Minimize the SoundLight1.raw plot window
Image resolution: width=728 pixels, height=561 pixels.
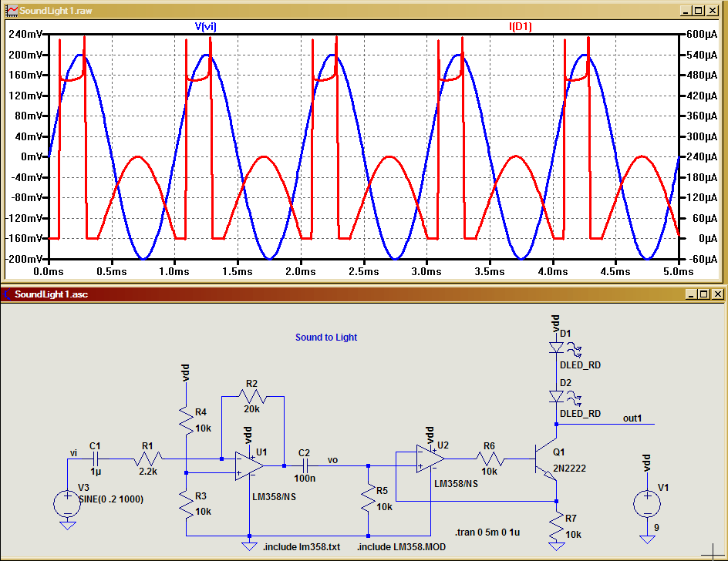point(686,10)
